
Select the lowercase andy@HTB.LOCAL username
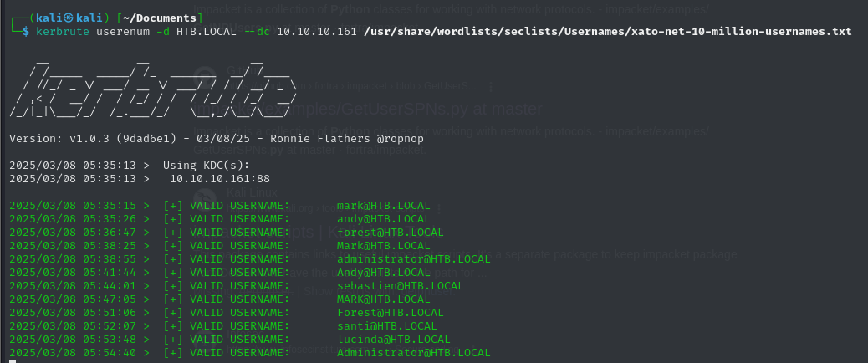click(x=384, y=219)
